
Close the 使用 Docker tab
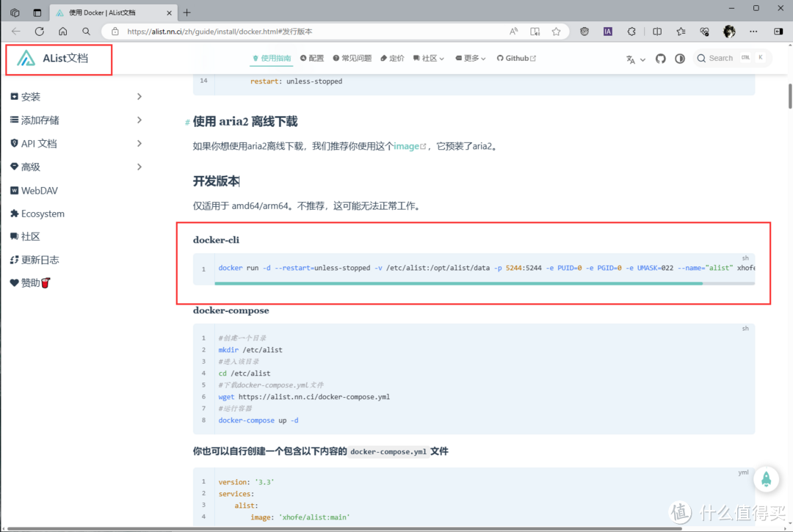[x=170, y=12]
